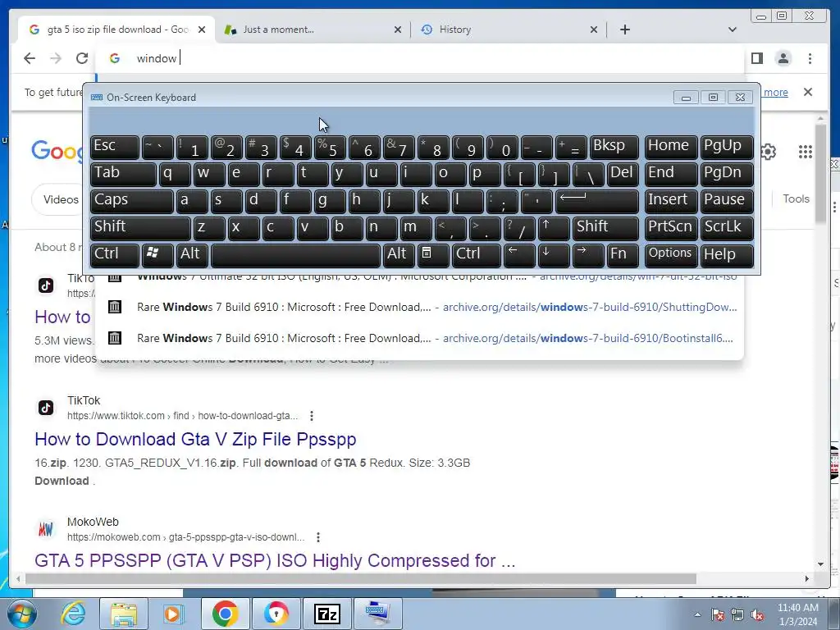Open the 7-Zip taskbar icon
The width and height of the screenshot is (840, 630).
[x=326, y=614]
